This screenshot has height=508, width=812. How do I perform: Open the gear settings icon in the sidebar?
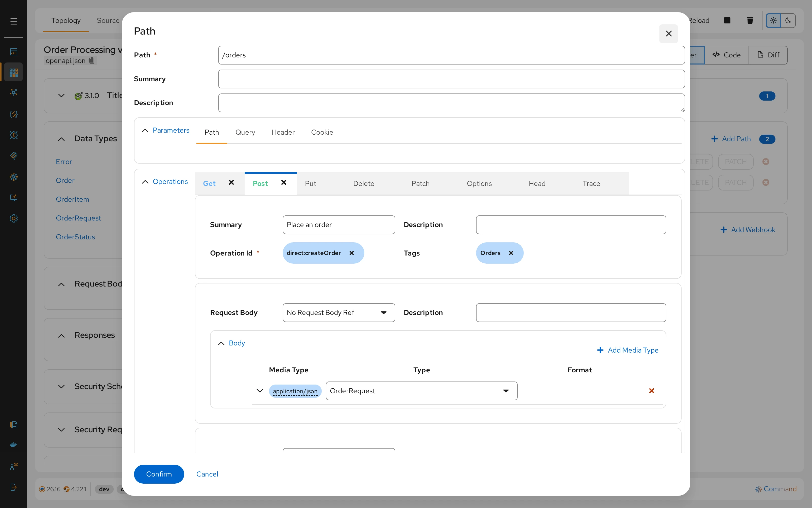[13, 218]
